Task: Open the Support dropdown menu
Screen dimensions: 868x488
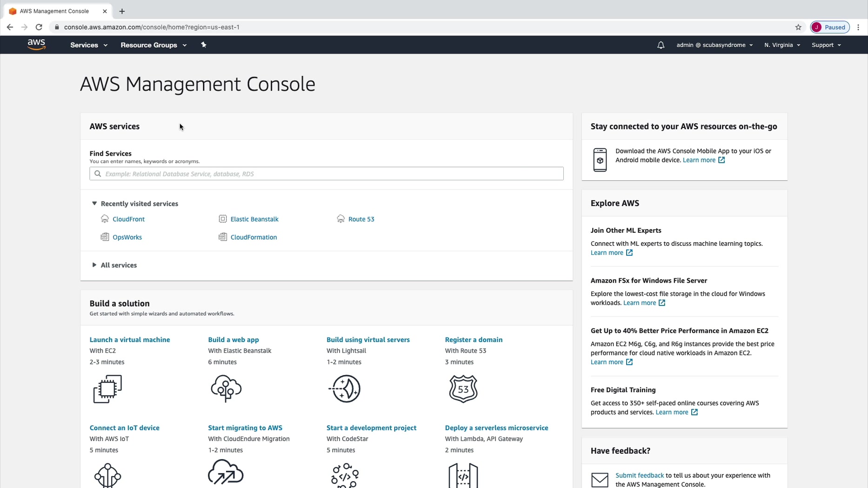Action: pos(826,45)
